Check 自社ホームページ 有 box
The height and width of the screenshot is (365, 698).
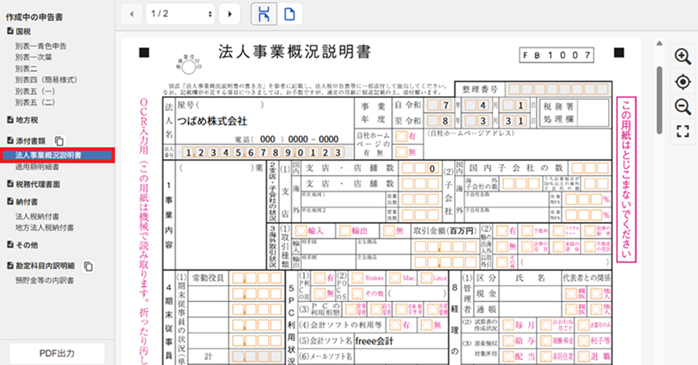401,137
